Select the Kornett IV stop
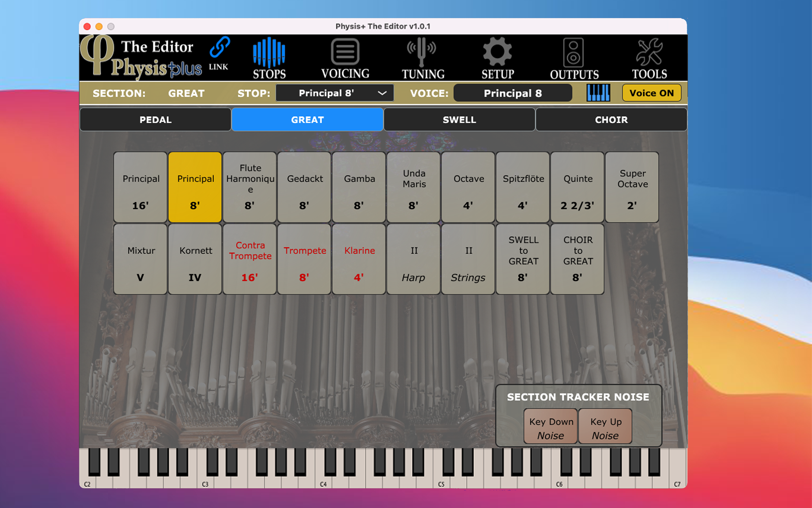 195,259
